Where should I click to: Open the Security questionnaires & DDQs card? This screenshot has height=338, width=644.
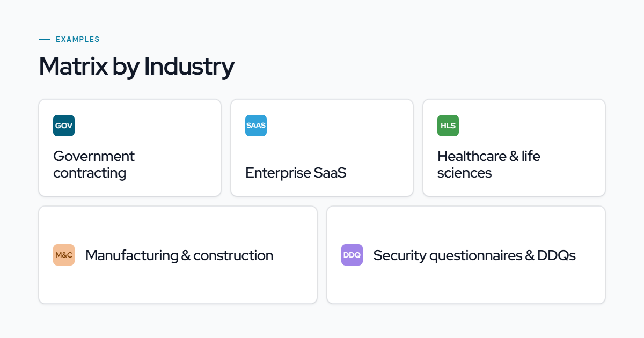(466, 255)
